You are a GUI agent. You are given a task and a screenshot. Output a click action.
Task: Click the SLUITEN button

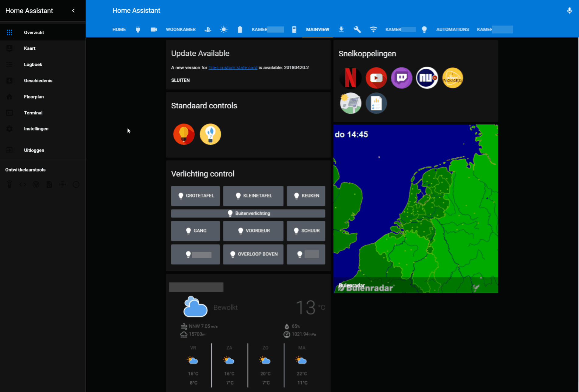(x=180, y=80)
